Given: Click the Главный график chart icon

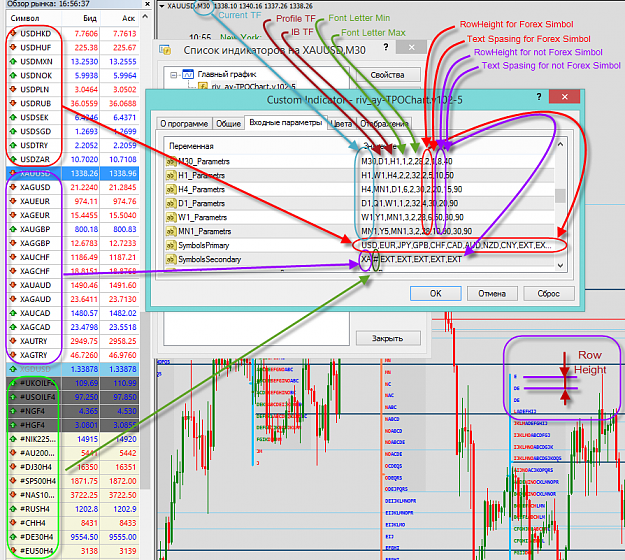Looking at the screenshot, I should tap(188, 74).
